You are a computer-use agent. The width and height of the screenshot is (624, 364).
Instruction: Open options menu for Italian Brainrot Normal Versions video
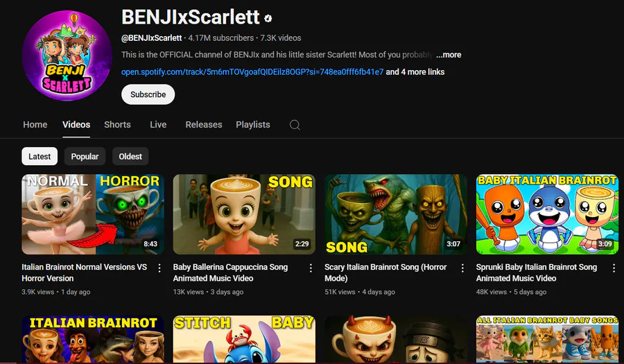[159, 268]
